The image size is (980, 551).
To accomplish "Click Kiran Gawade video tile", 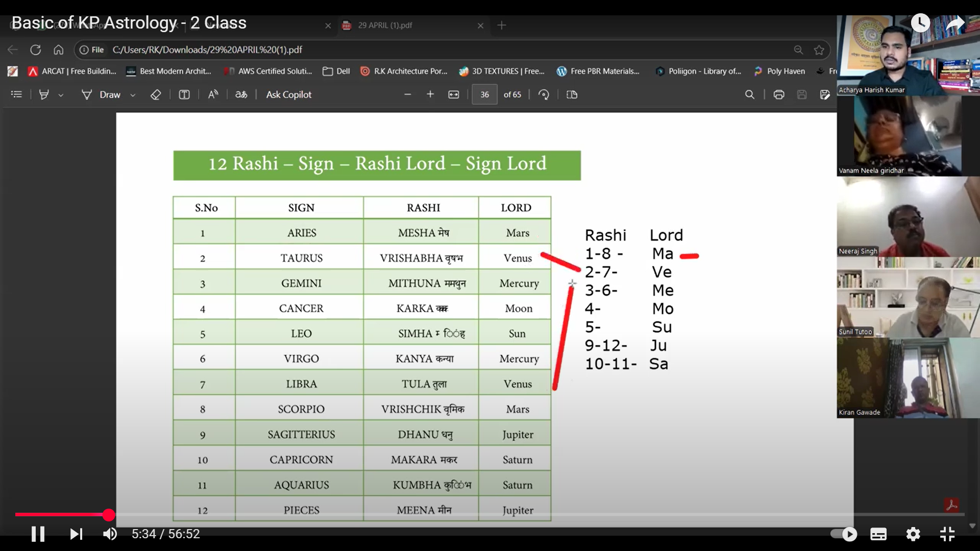I will 909,378.
